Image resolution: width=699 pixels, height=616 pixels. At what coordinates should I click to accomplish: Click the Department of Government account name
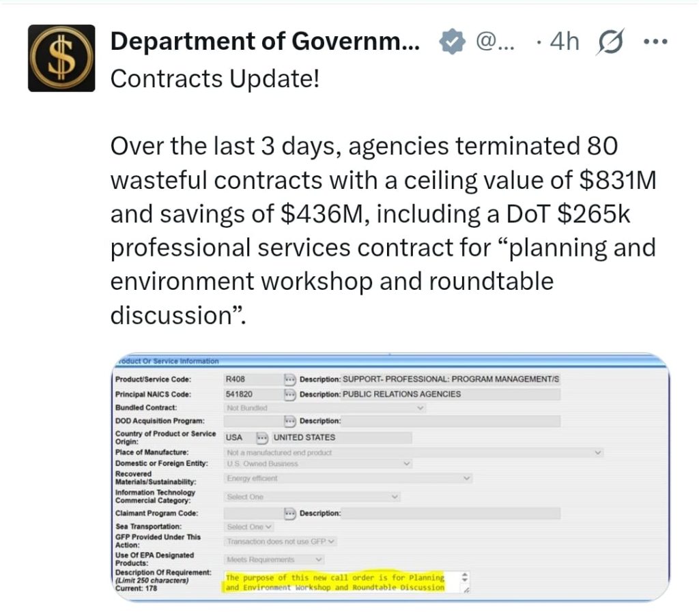point(265,42)
